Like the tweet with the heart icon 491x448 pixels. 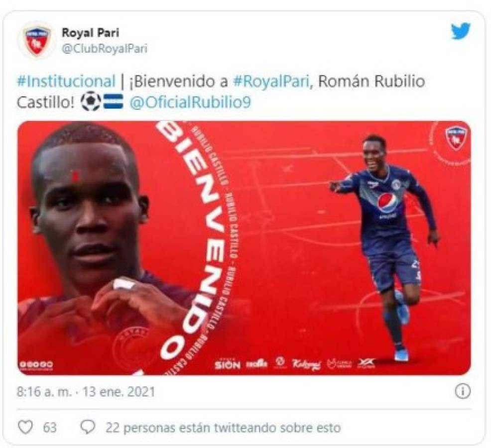pyautogui.click(x=25, y=427)
